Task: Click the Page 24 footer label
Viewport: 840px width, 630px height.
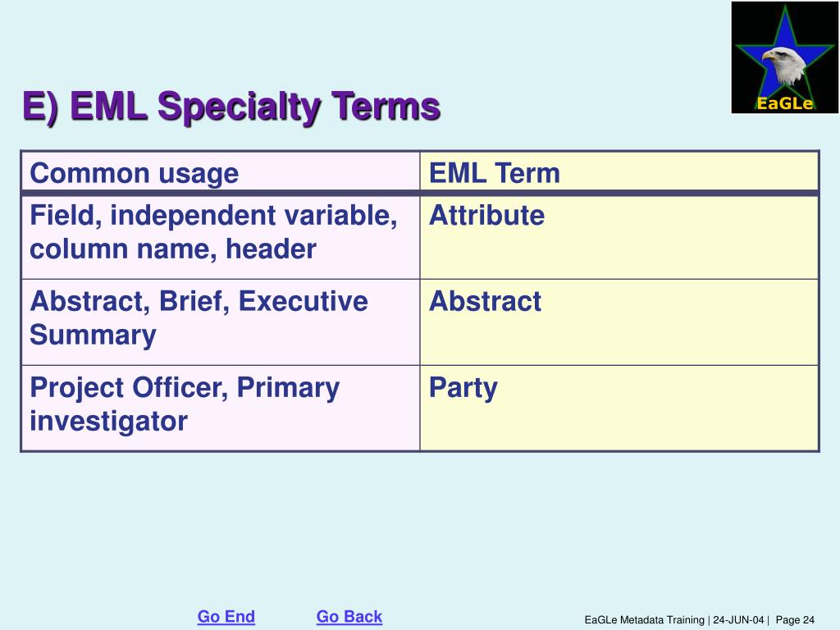Action: point(795,620)
